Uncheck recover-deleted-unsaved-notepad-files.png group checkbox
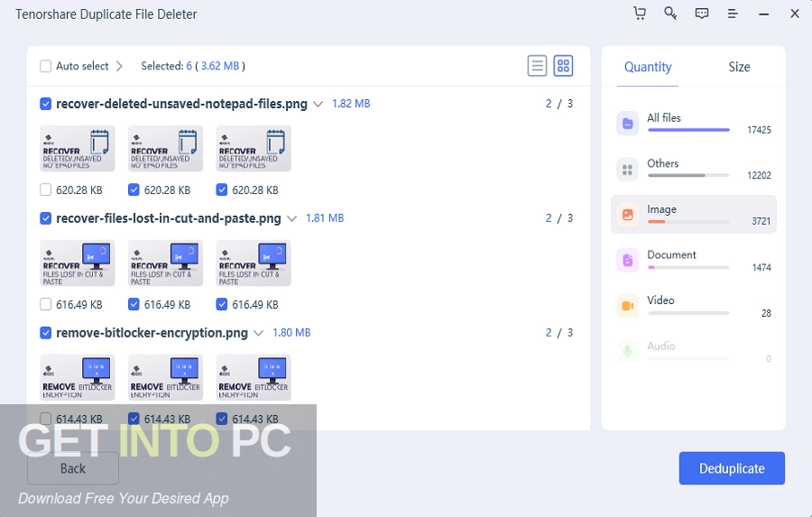812x517 pixels. 46,104
